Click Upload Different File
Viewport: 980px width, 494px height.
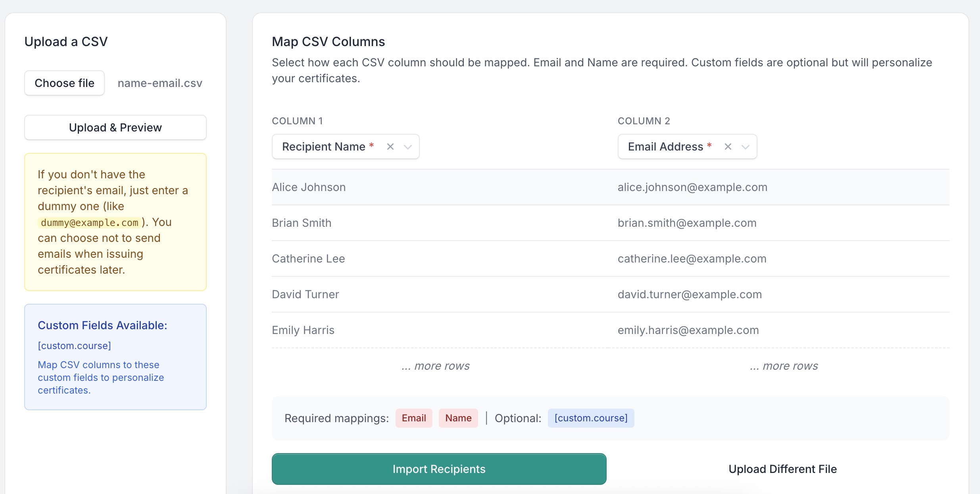coord(782,469)
